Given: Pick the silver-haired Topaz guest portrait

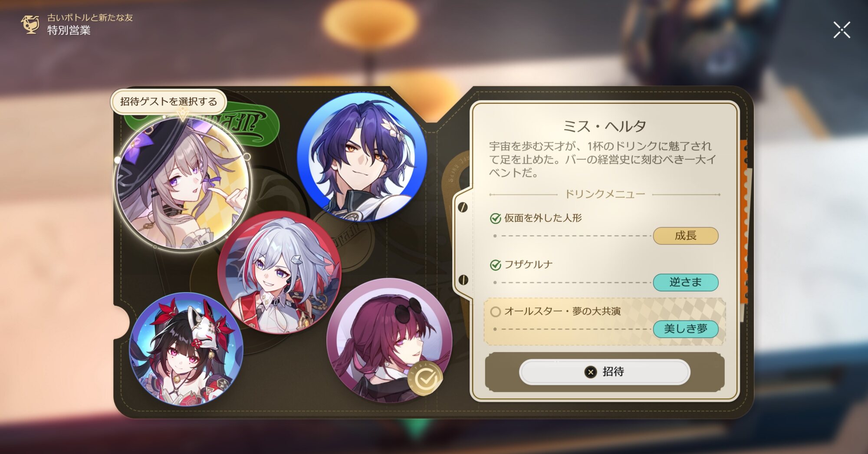Looking at the screenshot, I should point(279,273).
